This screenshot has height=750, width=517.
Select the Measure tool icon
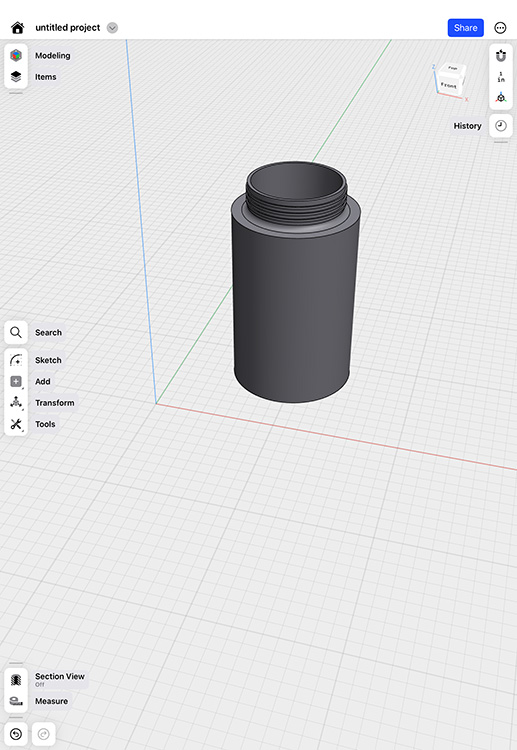[x=16, y=701]
